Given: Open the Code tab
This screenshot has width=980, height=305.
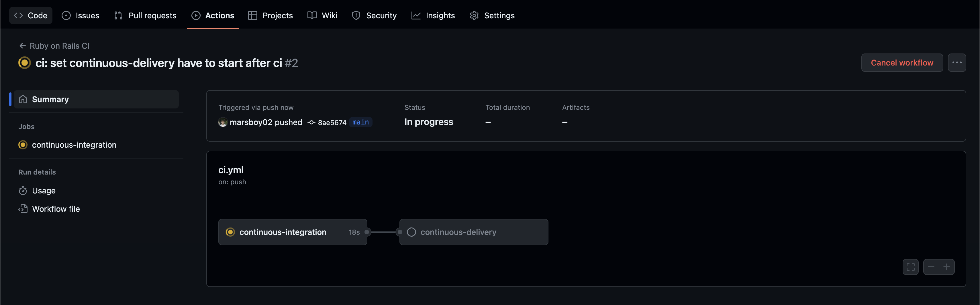Looking at the screenshot, I should 30,15.
